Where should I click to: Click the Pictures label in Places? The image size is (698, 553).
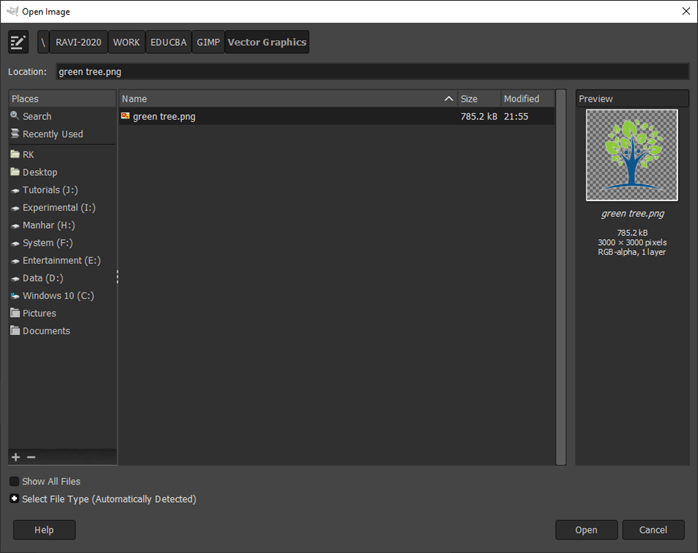(39, 313)
